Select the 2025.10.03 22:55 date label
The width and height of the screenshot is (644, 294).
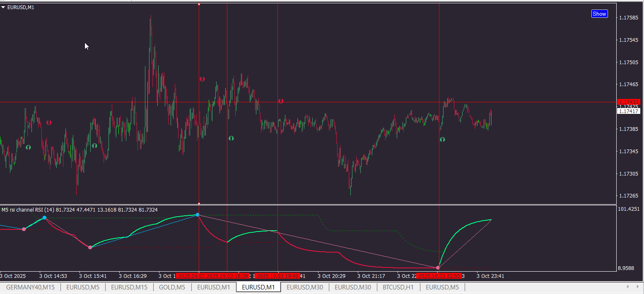tap(439, 276)
